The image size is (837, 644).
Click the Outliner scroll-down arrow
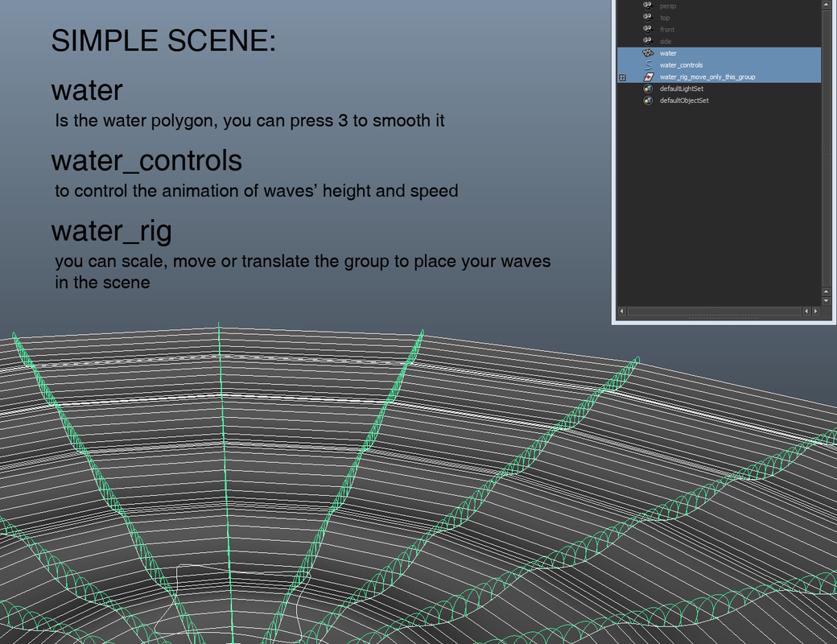826,299
